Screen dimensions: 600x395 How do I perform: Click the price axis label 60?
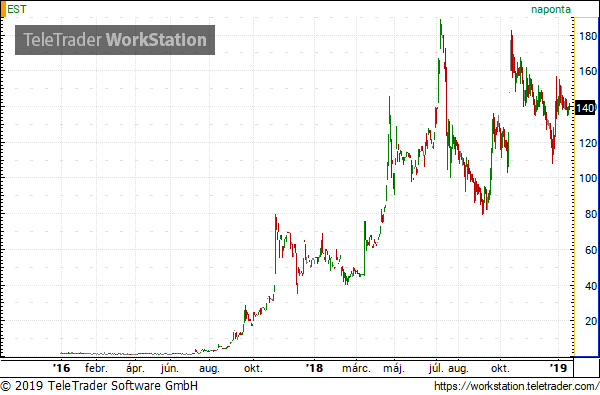click(591, 250)
